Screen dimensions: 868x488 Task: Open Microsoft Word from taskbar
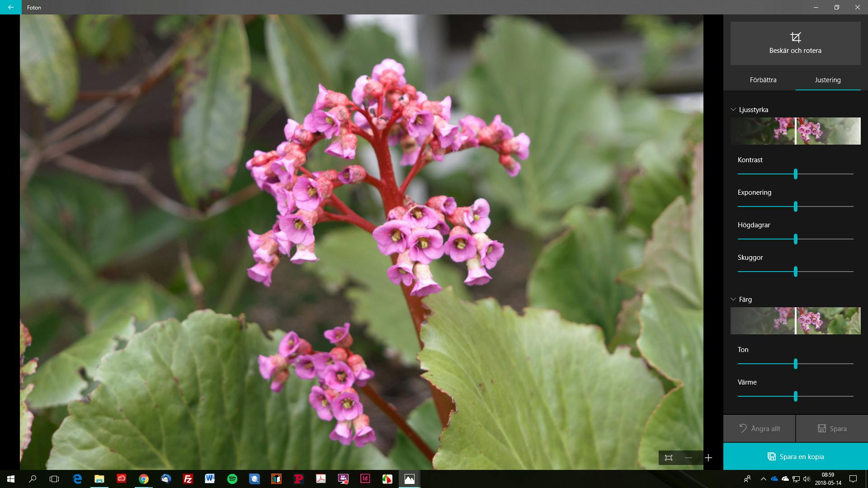pyautogui.click(x=210, y=479)
